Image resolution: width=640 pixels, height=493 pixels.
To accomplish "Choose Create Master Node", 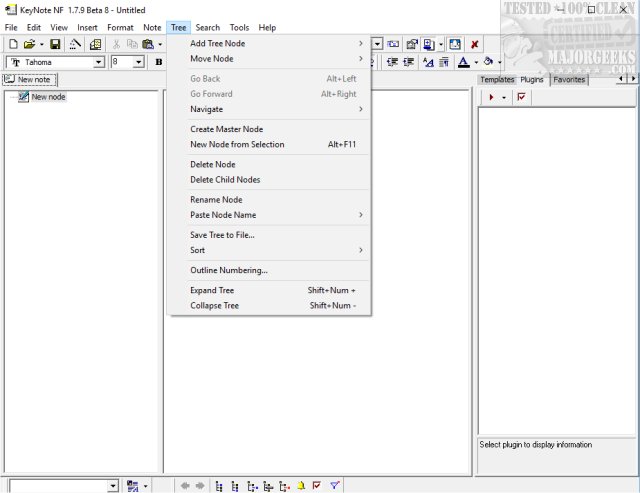I will click(269, 129).
